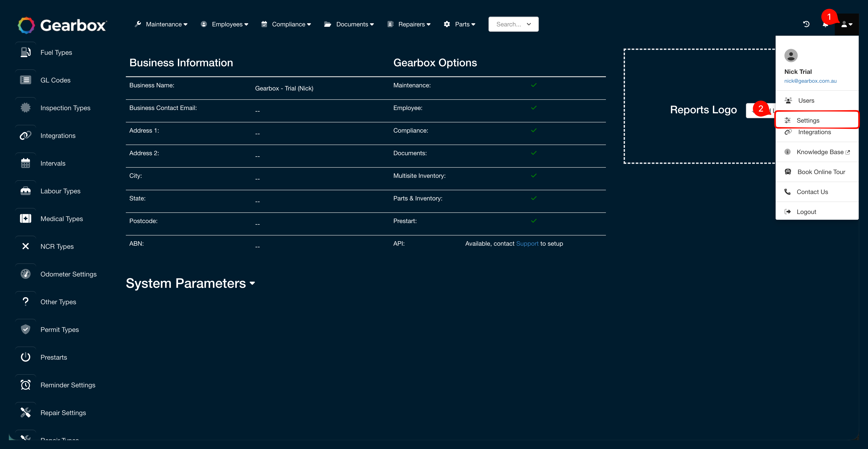
Task: Click the Integrations link icon in sidebar
Action: pos(26,135)
